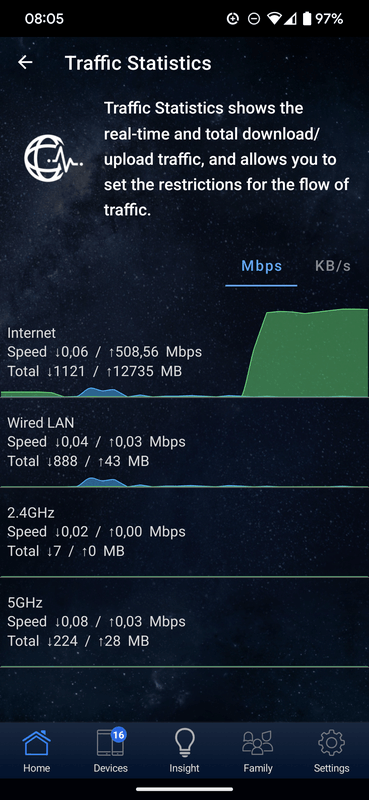The height and width of the screenshot is (800, 369).
Task: Tap the green Internet upload graph
Action: tap(306, 353)
